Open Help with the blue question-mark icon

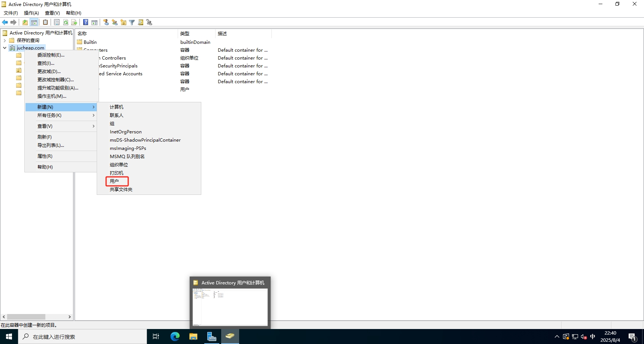[86, 22]
